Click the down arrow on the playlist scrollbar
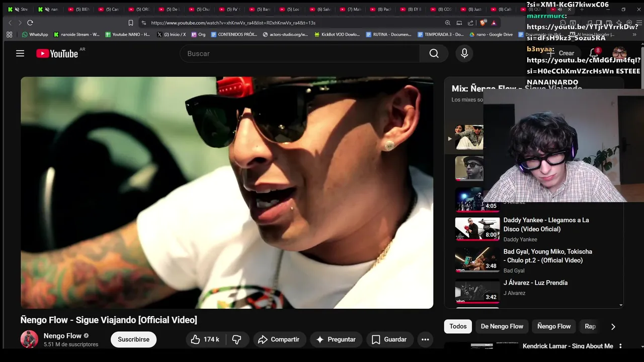Viewport: 644px width, 362px height. click(x=621, y=305)
